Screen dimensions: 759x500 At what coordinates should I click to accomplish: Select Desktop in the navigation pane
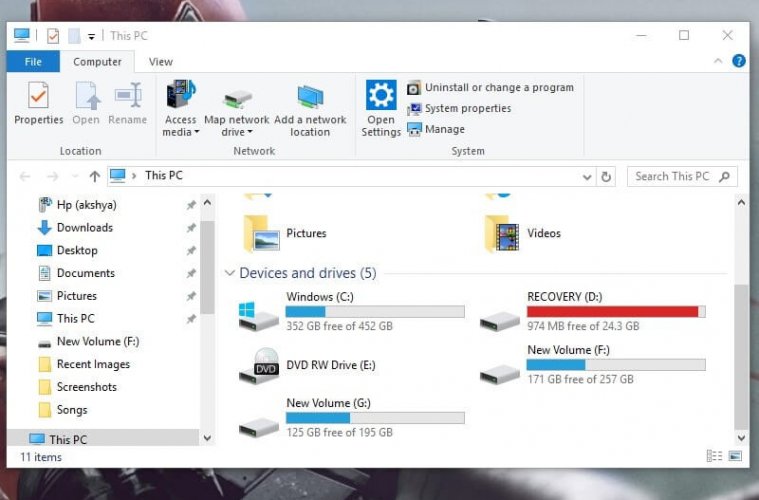(68, 250)
